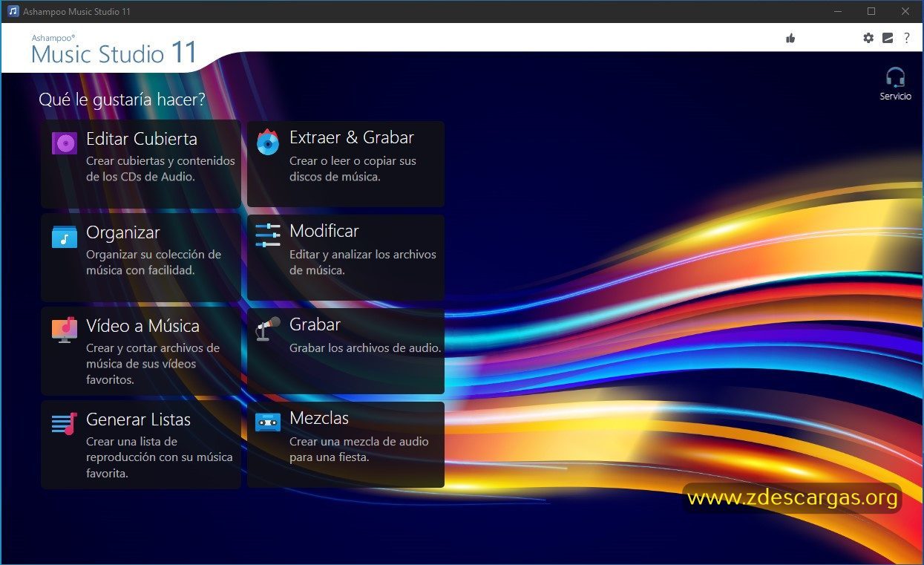This screenshot has height=565, width=924.
Task: Click the Servicio label
Action: (895, 97)
